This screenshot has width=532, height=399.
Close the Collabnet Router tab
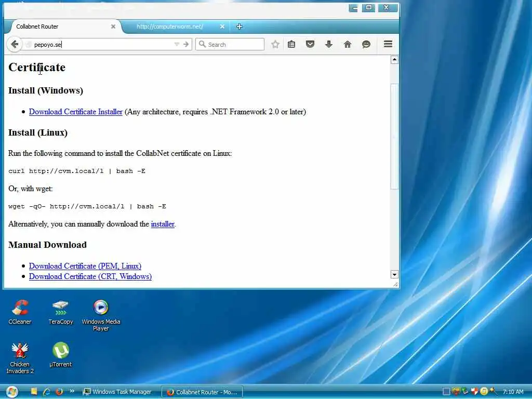(113, 26)
